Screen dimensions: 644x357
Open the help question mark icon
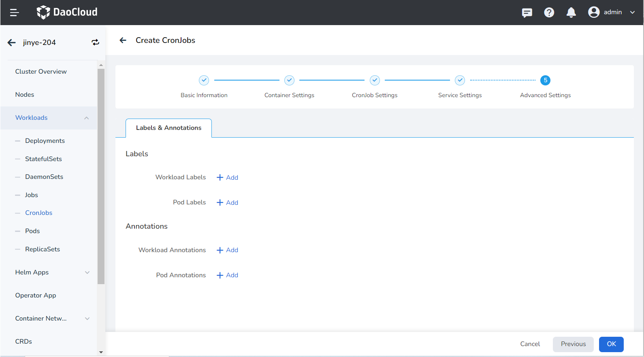[549, 13]
